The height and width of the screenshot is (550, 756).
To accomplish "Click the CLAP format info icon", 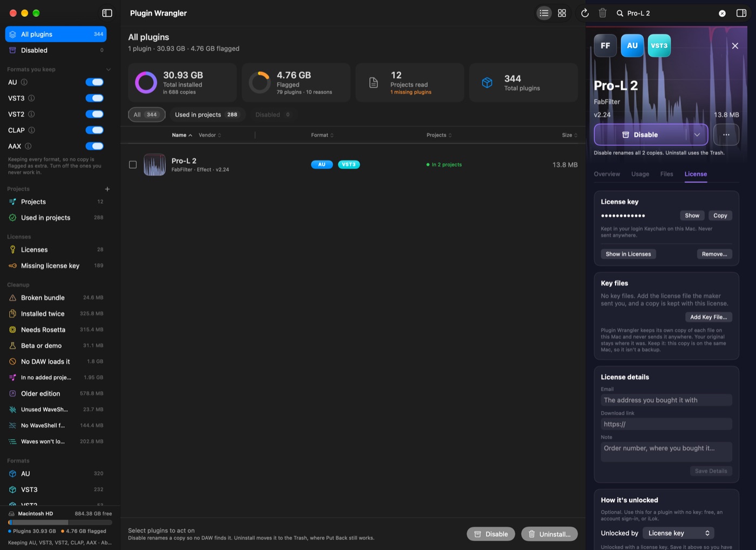I will (x=32, y=130).
